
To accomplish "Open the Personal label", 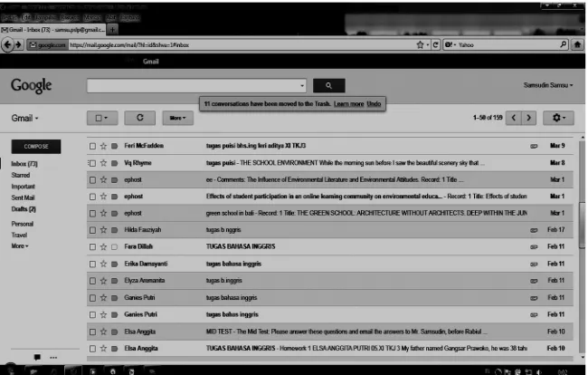I will 22,224.
